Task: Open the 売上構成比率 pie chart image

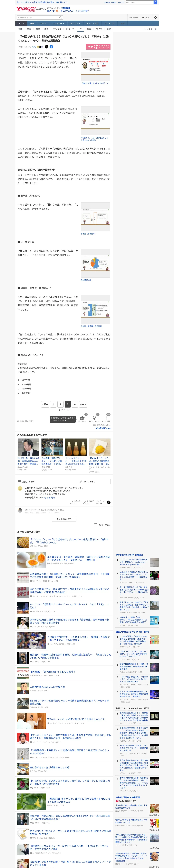Action: pos(95,263)
